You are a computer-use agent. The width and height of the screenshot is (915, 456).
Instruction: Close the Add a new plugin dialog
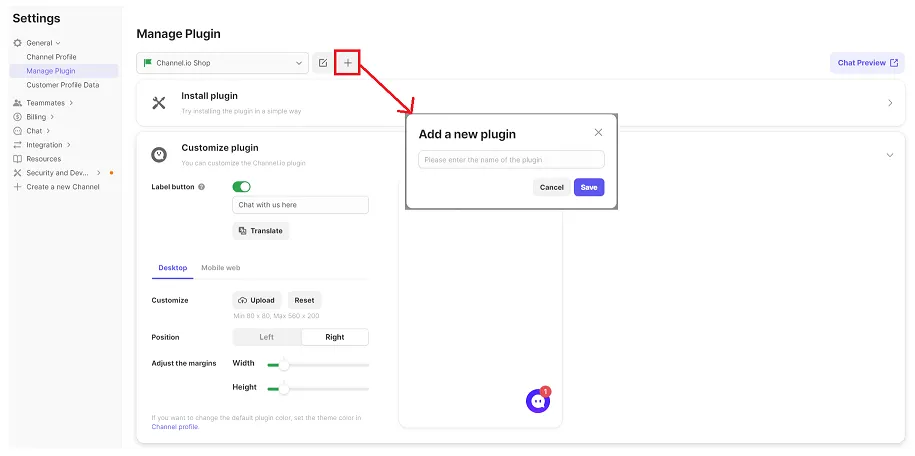(598, 132)
